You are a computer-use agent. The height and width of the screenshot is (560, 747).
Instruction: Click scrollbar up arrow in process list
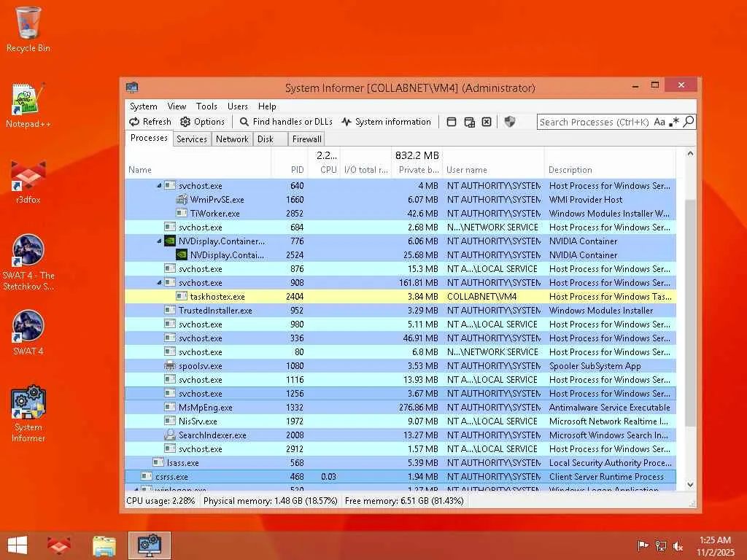tap(690, 153)
